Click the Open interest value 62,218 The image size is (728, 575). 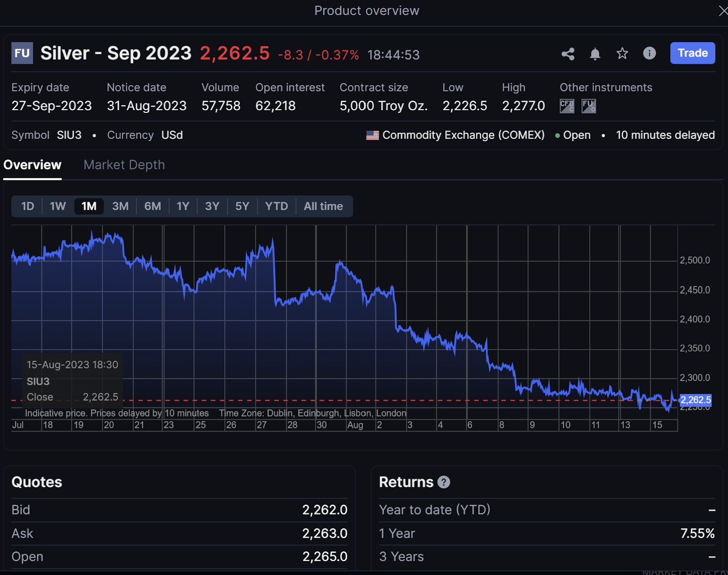coord(276,106)
